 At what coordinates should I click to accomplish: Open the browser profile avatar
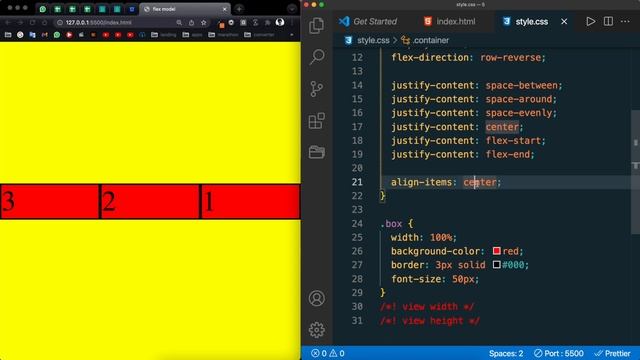280,22
